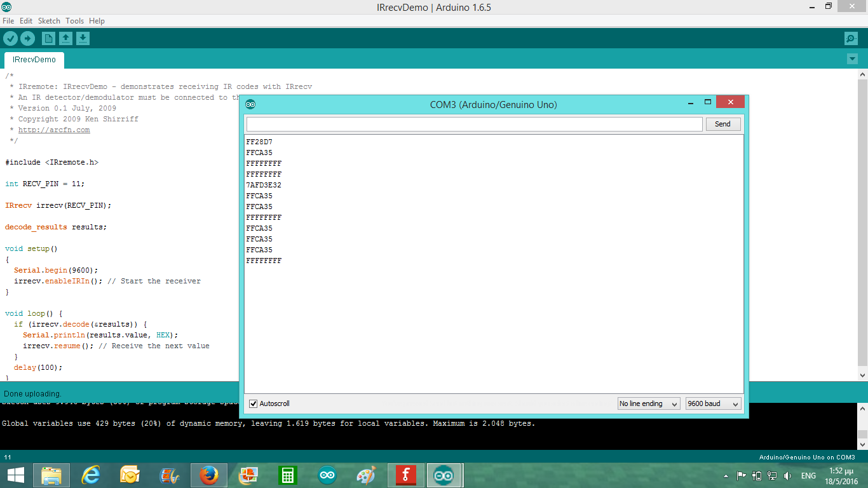868x488 pixels.
Task: Click the battery power icon in system tray
Action: tap(757, 475)
